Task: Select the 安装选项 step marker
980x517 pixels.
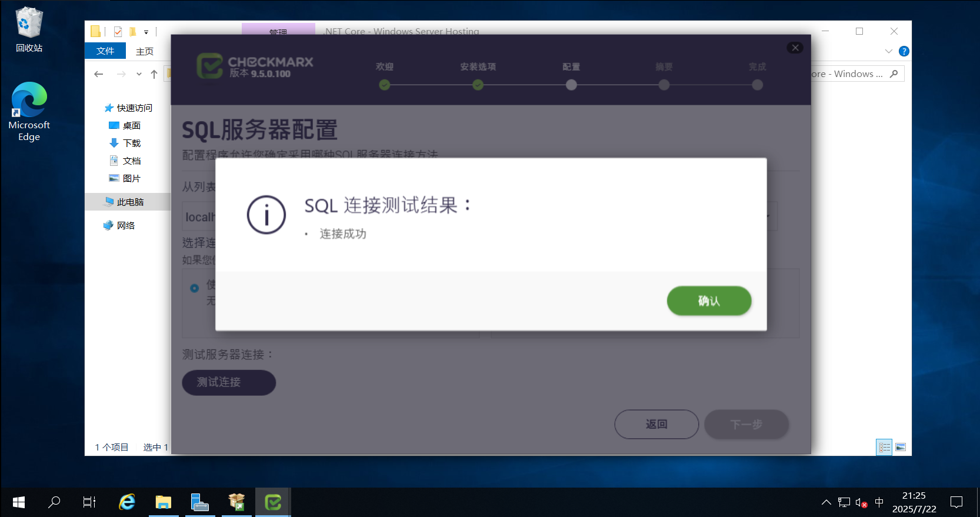Action: 478,85
